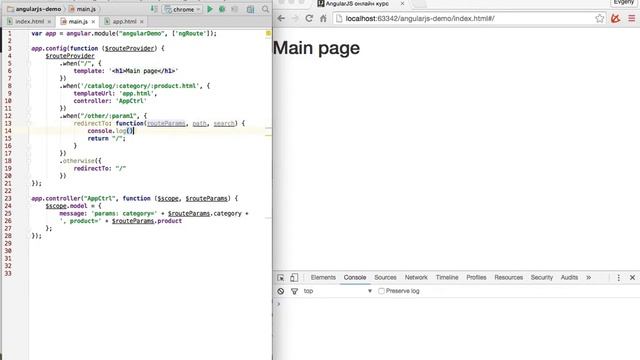640x360 pixels.
Task: Click the main.js breadcrumb item
Action: click(x=82, y=9)
